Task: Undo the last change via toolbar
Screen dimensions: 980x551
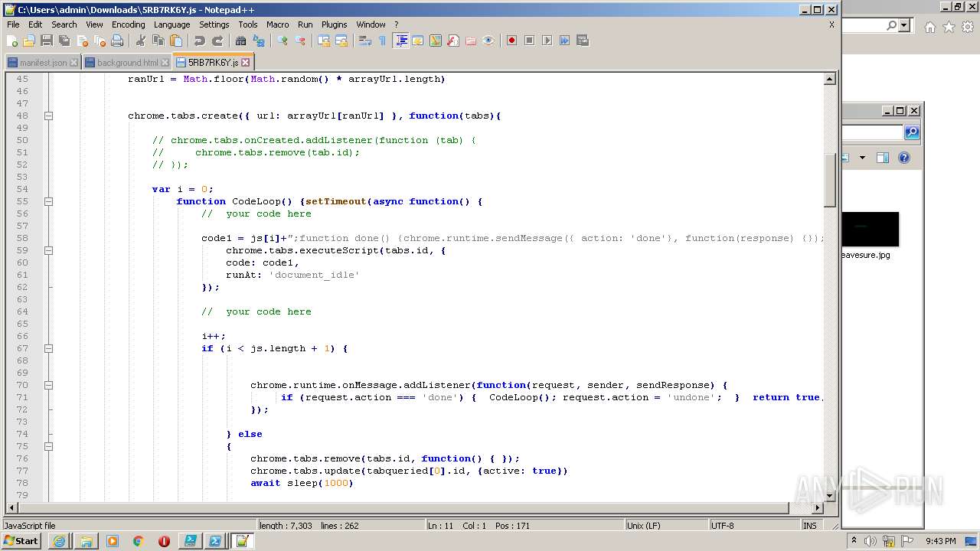Action: 200,41
